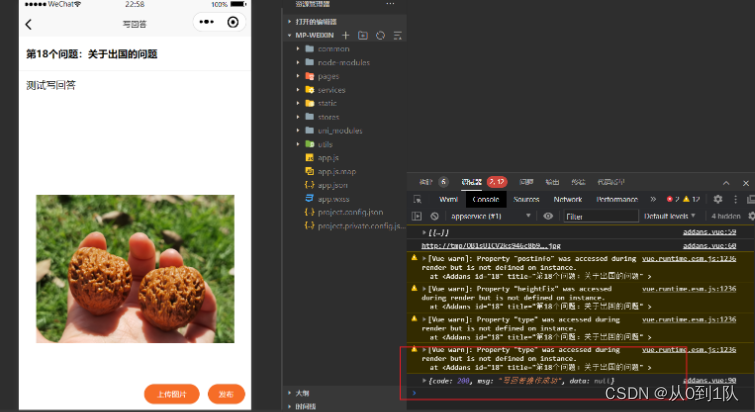Open app.json file
755x412 pixels.
click(x=333, y=185)
